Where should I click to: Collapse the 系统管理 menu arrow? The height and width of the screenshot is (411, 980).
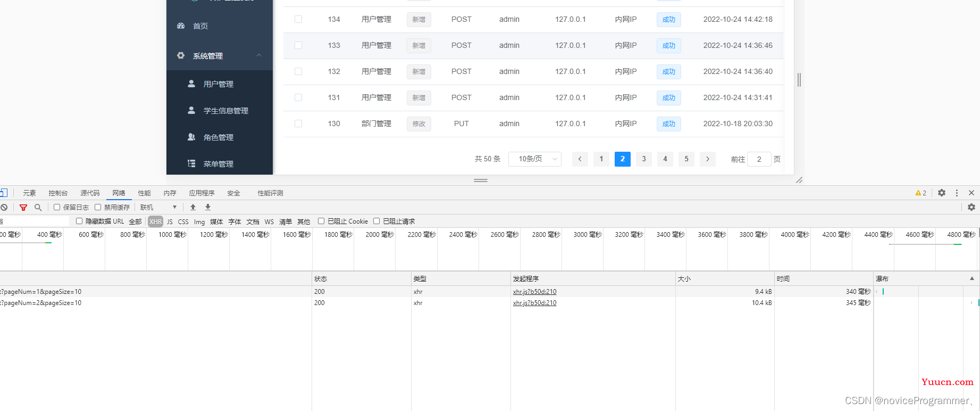tap(259, 55)
